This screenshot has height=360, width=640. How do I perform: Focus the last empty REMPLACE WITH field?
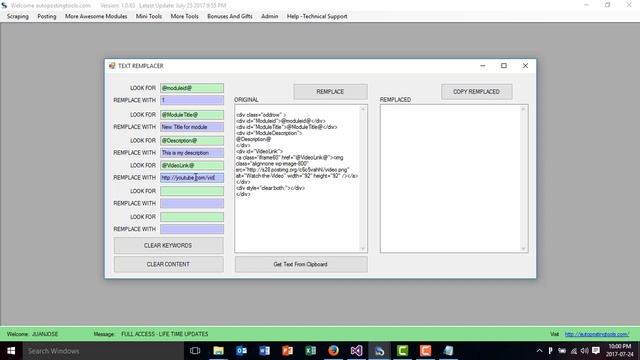click(x=192, y=229)
